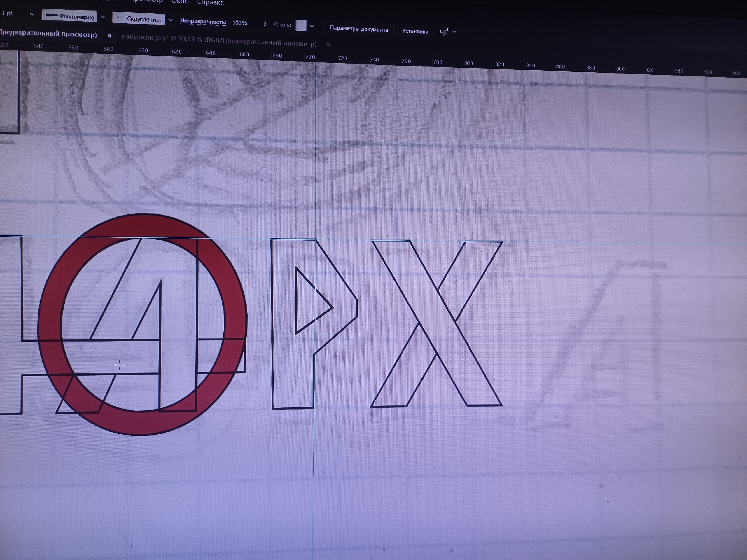This screenshot has height=560, width=747.
Task: Expand the stroke weight dropdown arrow
Action: [x=32, y=14]
